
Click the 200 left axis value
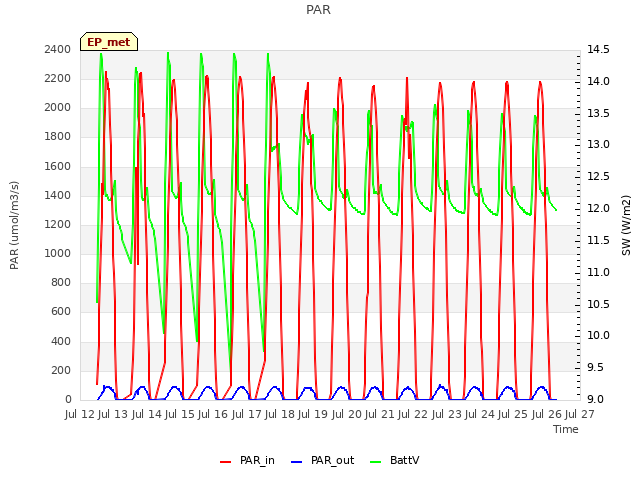(61, 370)
